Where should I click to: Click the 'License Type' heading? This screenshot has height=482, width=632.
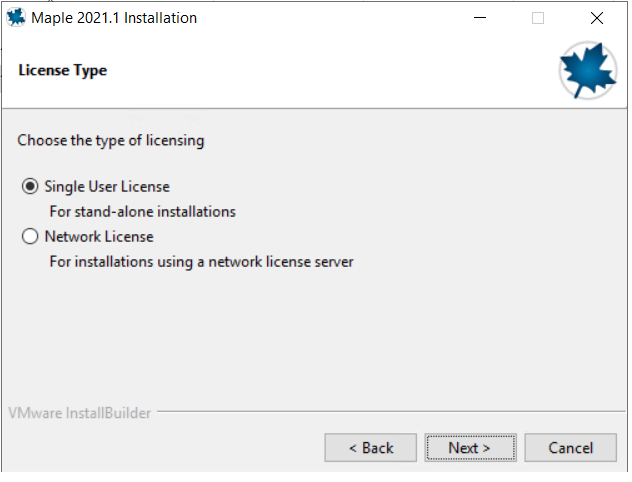pos(62,70)
